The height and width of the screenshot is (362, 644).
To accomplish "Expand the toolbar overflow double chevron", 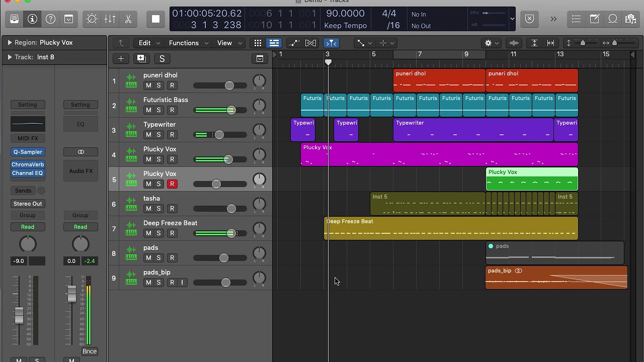I will [553, 19].
